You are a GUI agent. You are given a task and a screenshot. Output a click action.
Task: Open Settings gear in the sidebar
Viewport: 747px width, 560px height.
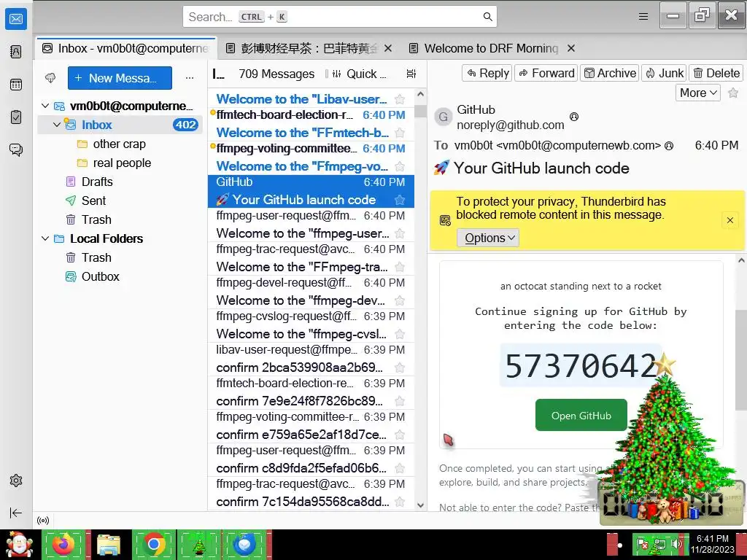[16, 481]
